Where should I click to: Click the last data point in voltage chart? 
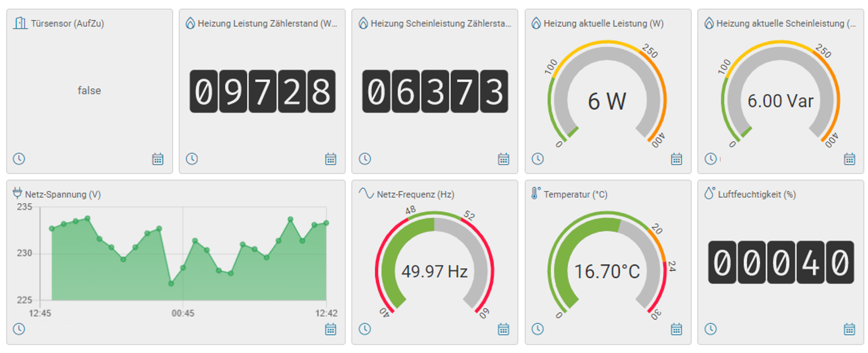(x=326, y=223)
